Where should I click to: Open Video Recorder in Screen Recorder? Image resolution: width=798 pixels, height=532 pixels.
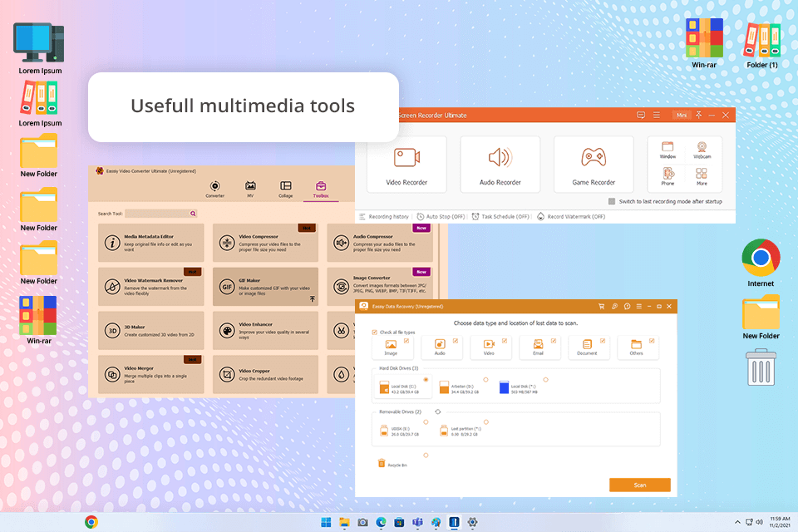pos(406,164)
